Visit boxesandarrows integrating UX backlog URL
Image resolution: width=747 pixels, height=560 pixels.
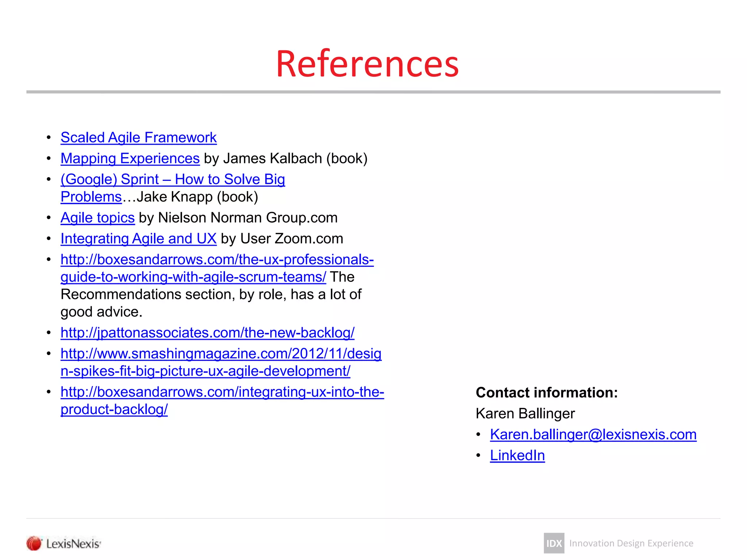(222, 392)
